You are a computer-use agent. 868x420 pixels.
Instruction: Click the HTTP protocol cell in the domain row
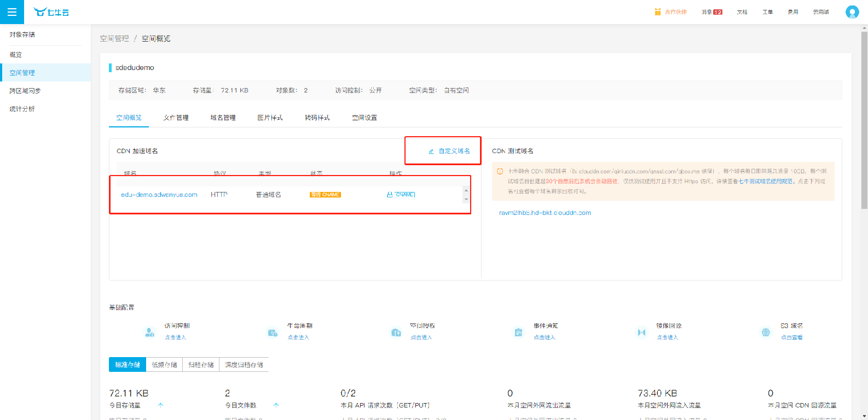pos(219,195)
